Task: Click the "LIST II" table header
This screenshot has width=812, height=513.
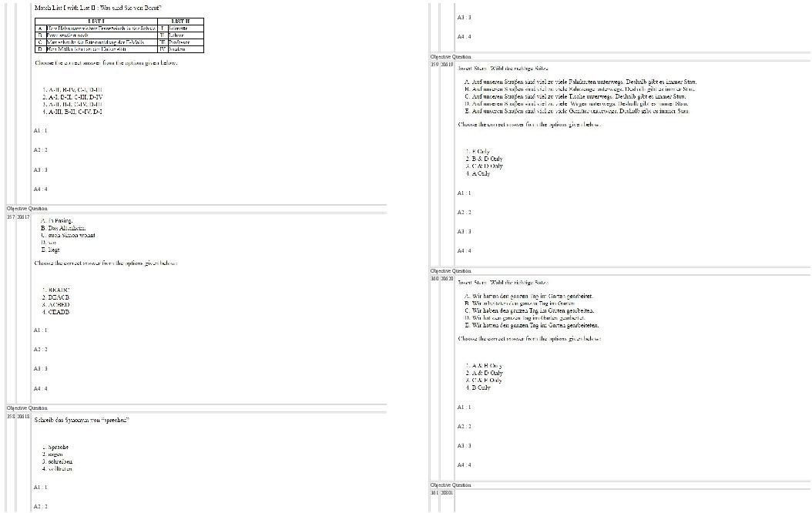Action: 180,21
